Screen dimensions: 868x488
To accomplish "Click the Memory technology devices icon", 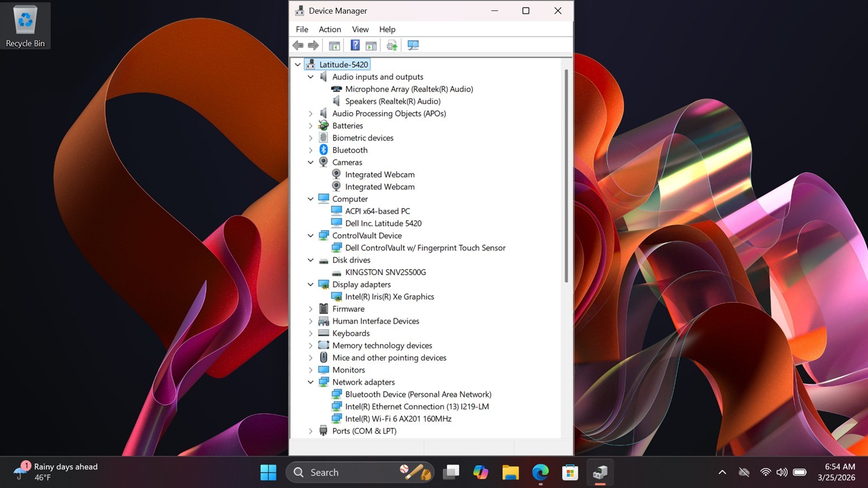I will tap(324, 345).
